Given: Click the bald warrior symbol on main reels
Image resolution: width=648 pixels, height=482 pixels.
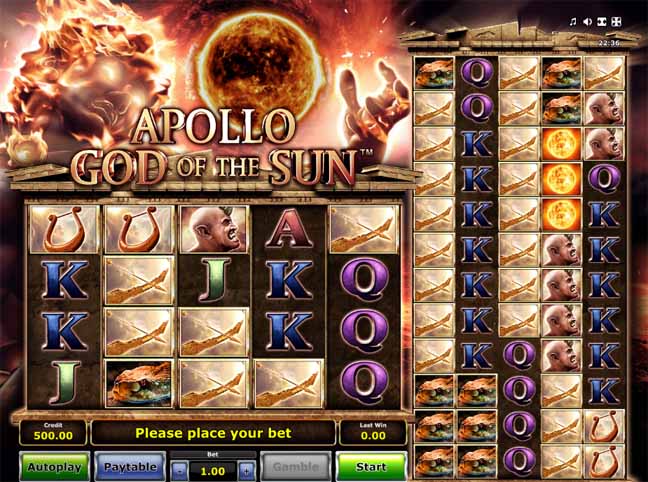Looking at the screenshot, I should [x=214, y=229].
